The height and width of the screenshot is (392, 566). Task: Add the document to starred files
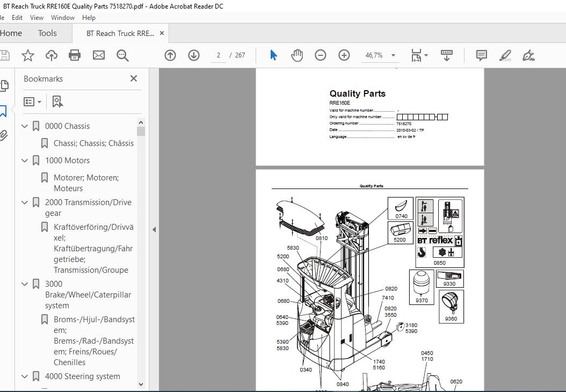[x=28, y=55]
